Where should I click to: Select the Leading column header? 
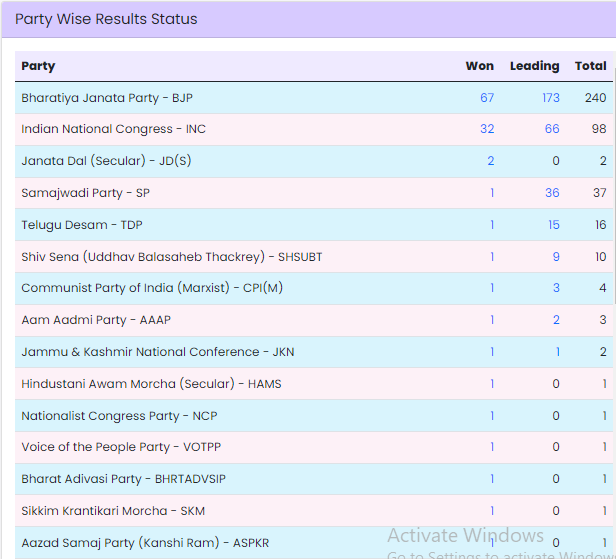coord(534,66)
